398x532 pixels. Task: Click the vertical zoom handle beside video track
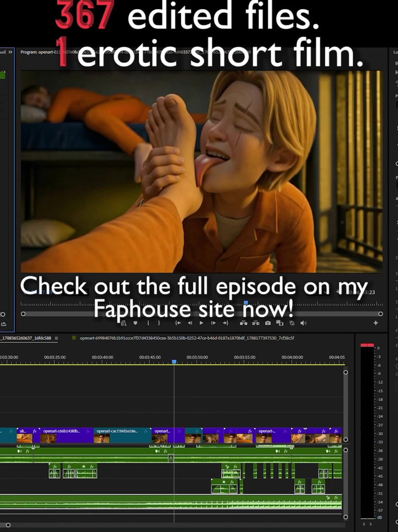346,440
